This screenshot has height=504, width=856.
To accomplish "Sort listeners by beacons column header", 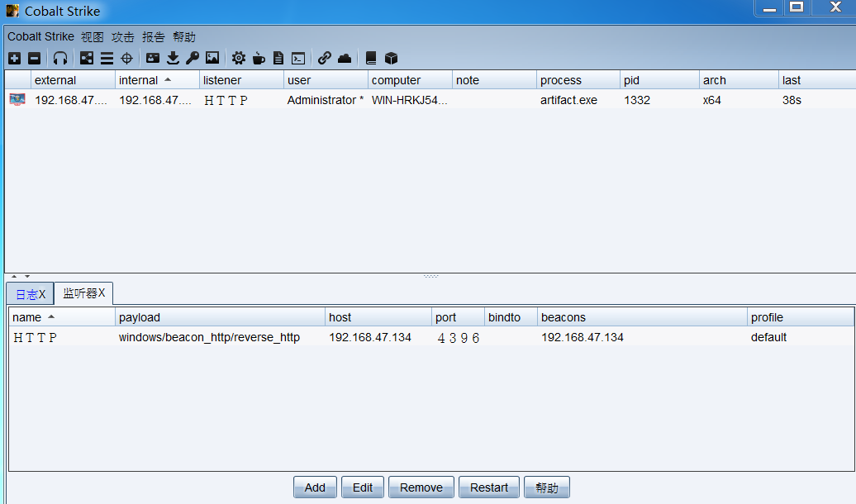I will pyautogui.click(x=643, y=317).
